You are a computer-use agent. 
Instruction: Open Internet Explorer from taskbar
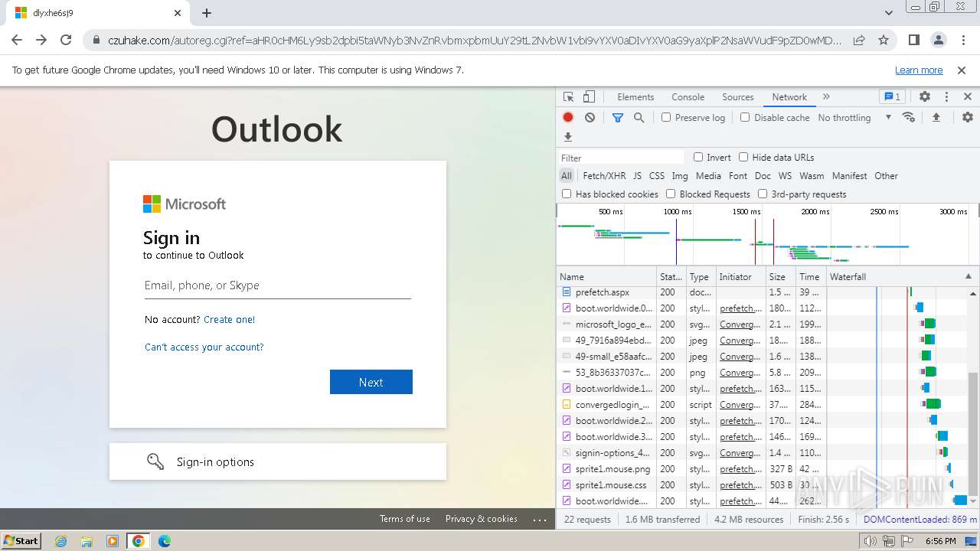click(x=60, y=541)
